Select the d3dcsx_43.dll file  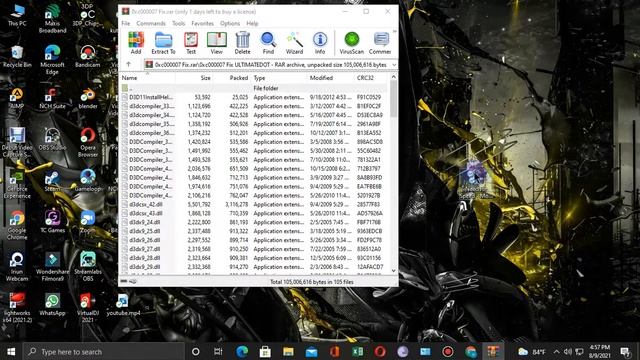point(253,213)
